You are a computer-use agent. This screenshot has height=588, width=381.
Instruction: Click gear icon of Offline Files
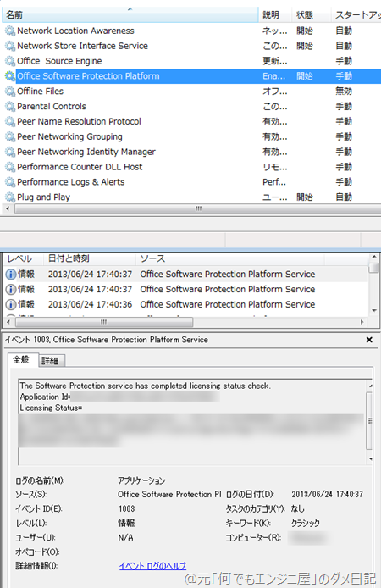(x=10, y=92)
